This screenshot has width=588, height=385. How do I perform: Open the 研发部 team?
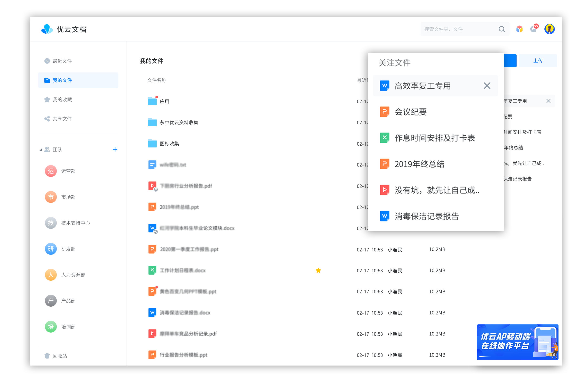coord(60,249)
